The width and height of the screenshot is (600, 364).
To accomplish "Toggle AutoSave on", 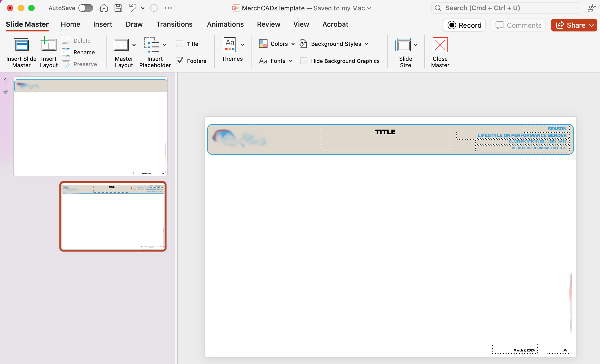I will 86,8.
